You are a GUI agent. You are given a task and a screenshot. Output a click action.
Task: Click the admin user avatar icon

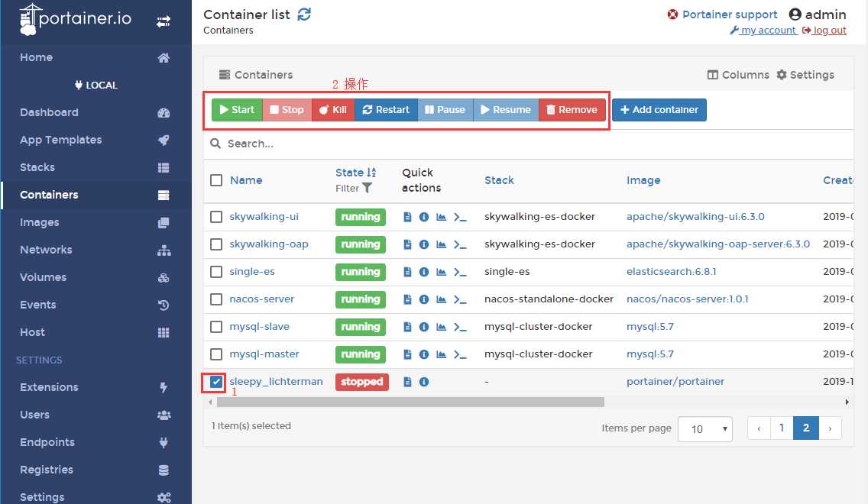pyautogui.click(x=795, y=15)
